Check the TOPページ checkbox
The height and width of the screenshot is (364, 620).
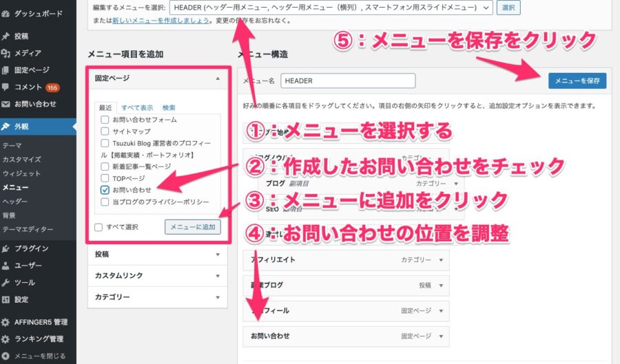[x=105, y=178]
